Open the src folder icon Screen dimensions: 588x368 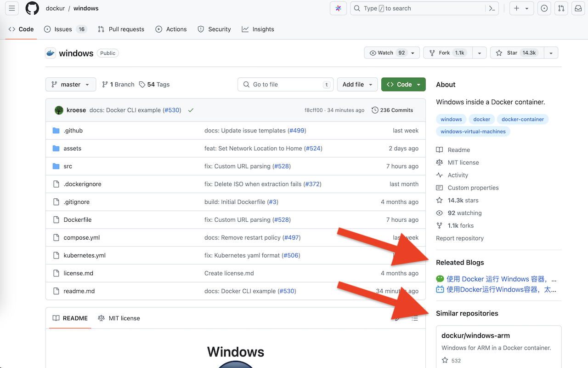click(x=56, y=166)
